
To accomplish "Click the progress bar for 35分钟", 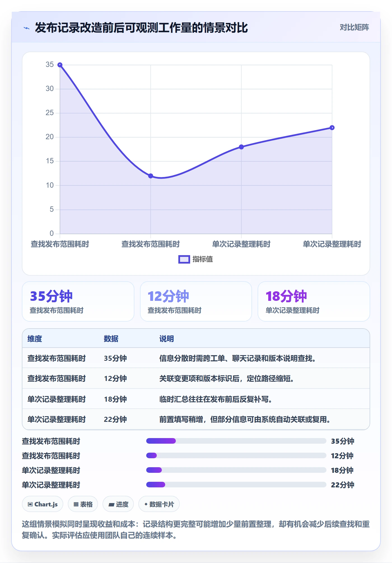I will pos(236,441).
